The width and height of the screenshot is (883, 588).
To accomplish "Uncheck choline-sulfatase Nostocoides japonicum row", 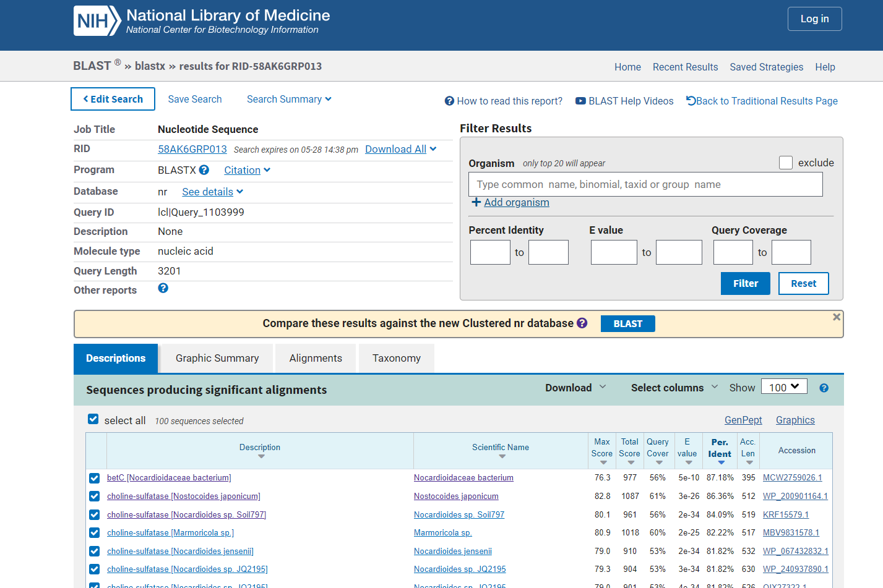I will coord(94,496).
